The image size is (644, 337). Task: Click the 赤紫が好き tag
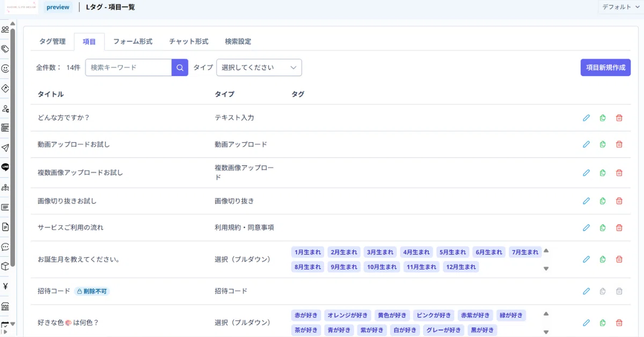click(475, 316)
